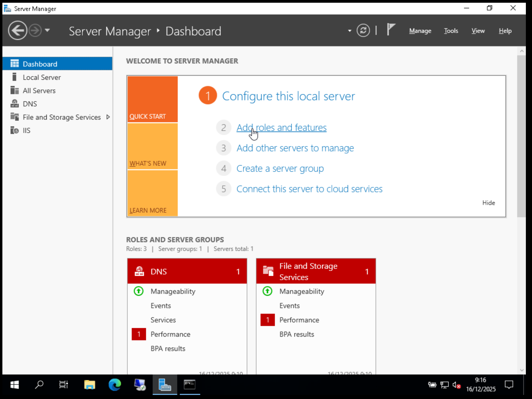Select All Servers in the navigation pane

click(39, 91)
